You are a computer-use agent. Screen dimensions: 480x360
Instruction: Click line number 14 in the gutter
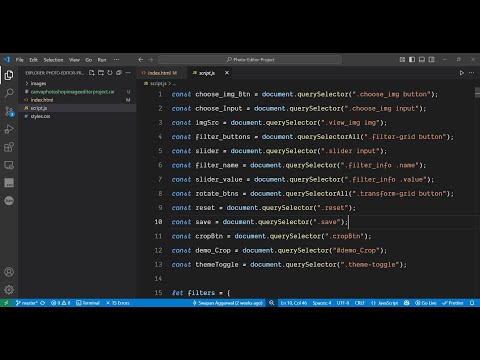(158, 279)
